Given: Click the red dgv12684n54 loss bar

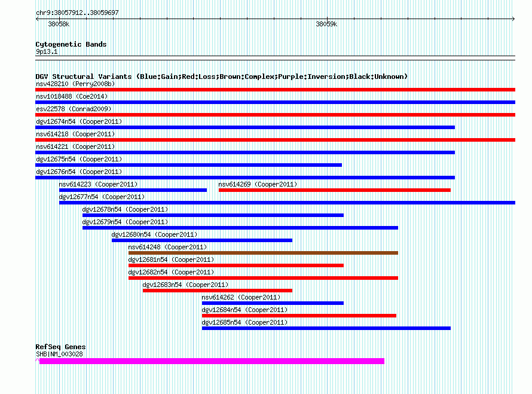Looking at the screenshot, I should point(299,316).
